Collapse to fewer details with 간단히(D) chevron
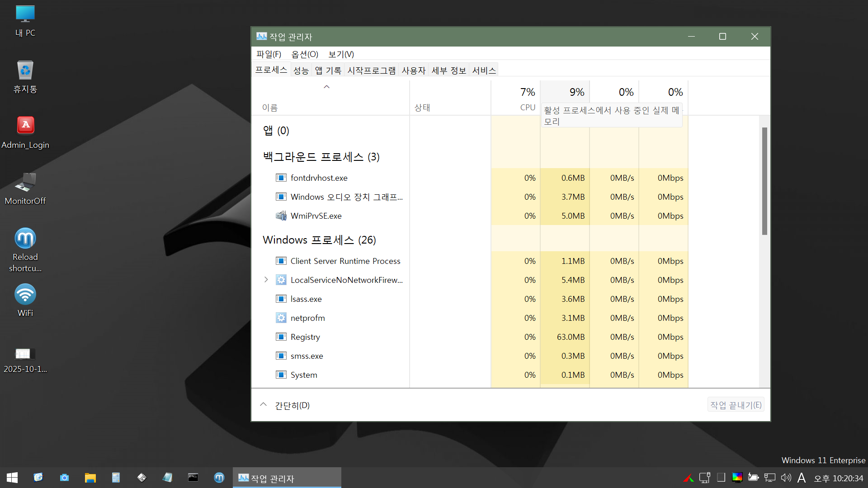Screen dimensions: 868x488 [264, 405]
